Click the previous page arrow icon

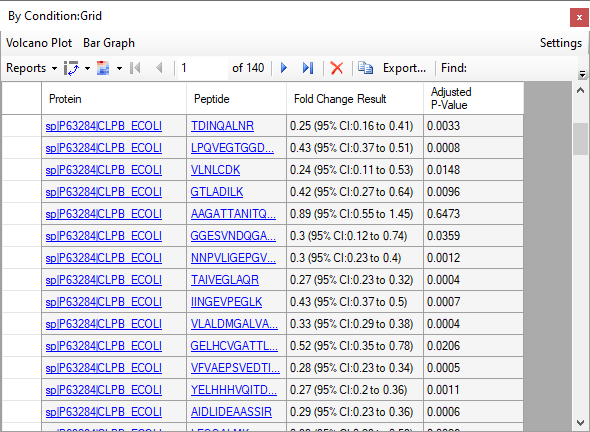coord(160,68)
